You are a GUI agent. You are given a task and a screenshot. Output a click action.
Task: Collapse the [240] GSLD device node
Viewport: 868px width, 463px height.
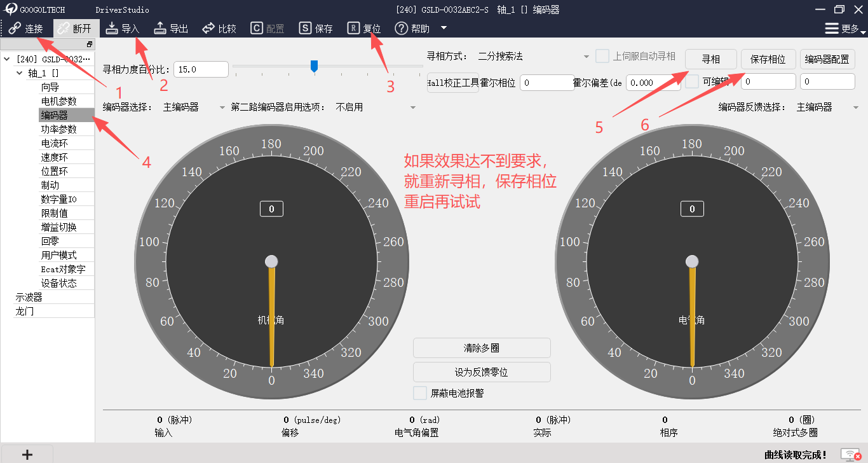pyautogui.click(x=7, y=59)
